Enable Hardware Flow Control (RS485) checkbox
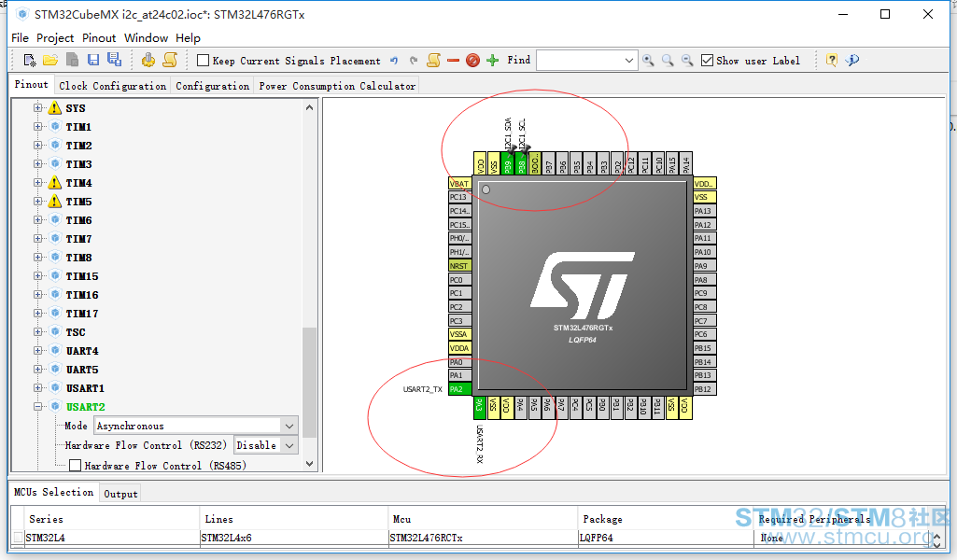Viewport: 957px width, 560px height. coord(75,466)
